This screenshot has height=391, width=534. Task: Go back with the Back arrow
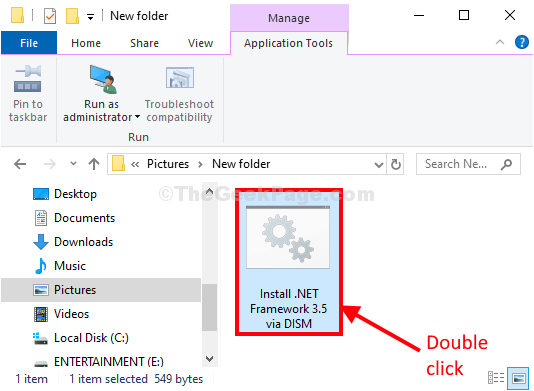click(20, 164)
